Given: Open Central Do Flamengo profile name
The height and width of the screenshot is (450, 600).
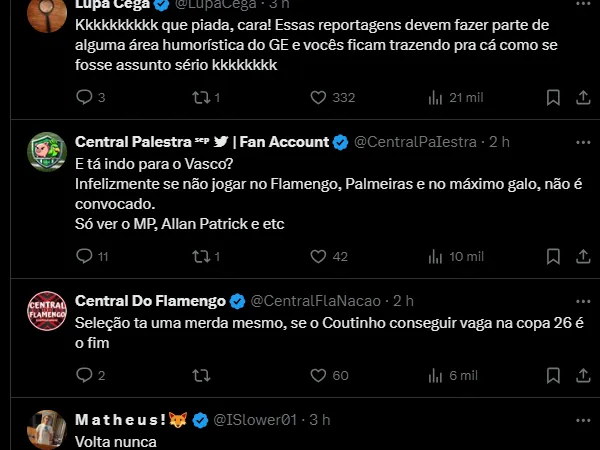Looking at the screenshot, I should coord(149,301).
